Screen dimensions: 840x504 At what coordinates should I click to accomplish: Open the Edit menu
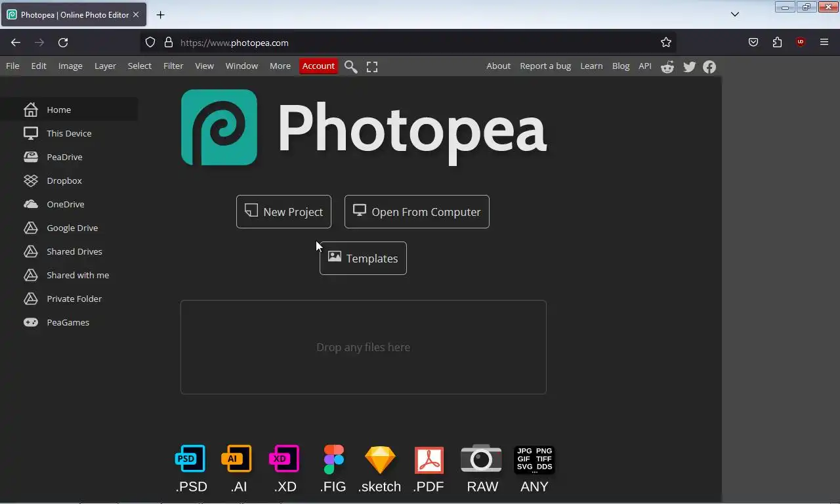click(39, 66)
